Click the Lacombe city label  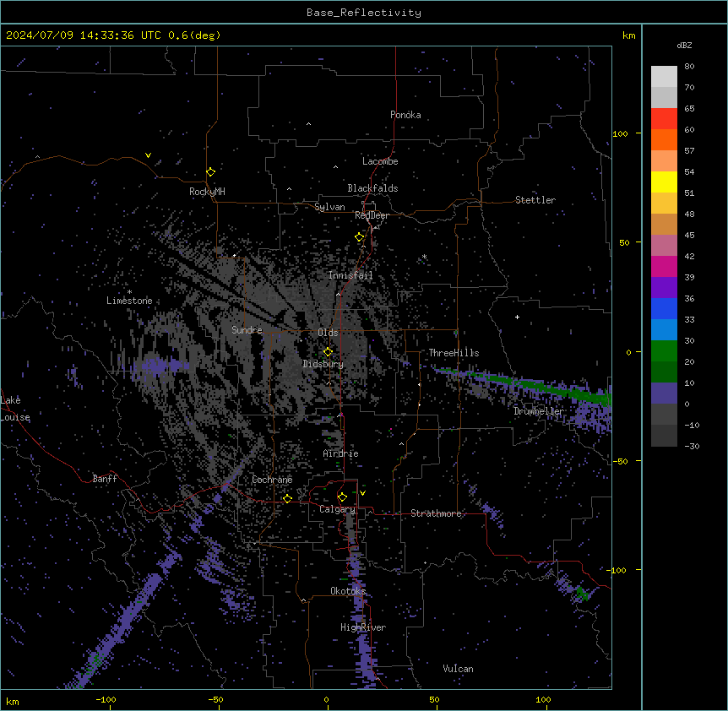pos(380,161)
